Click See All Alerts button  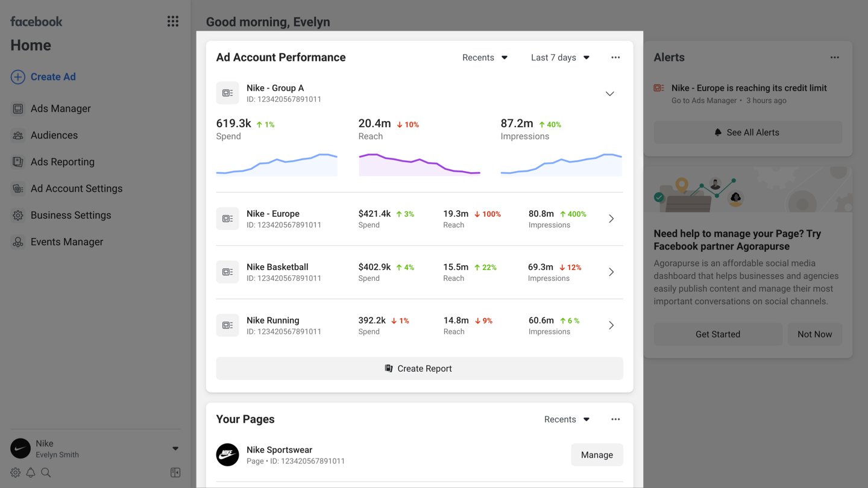pos(747,133)
